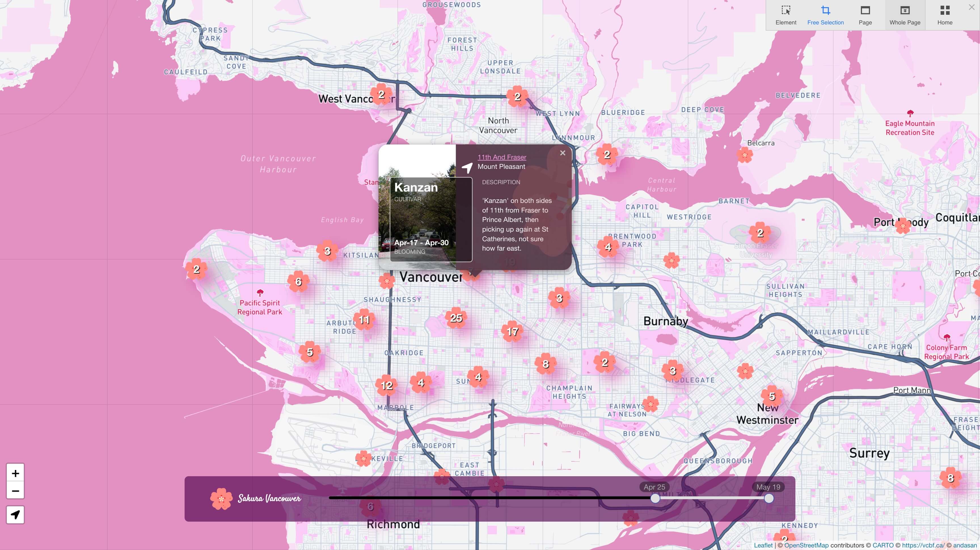Click the cluster marker numbered 17
The height and width of the screenshot is (550, 980).
(x=512, y=331)
